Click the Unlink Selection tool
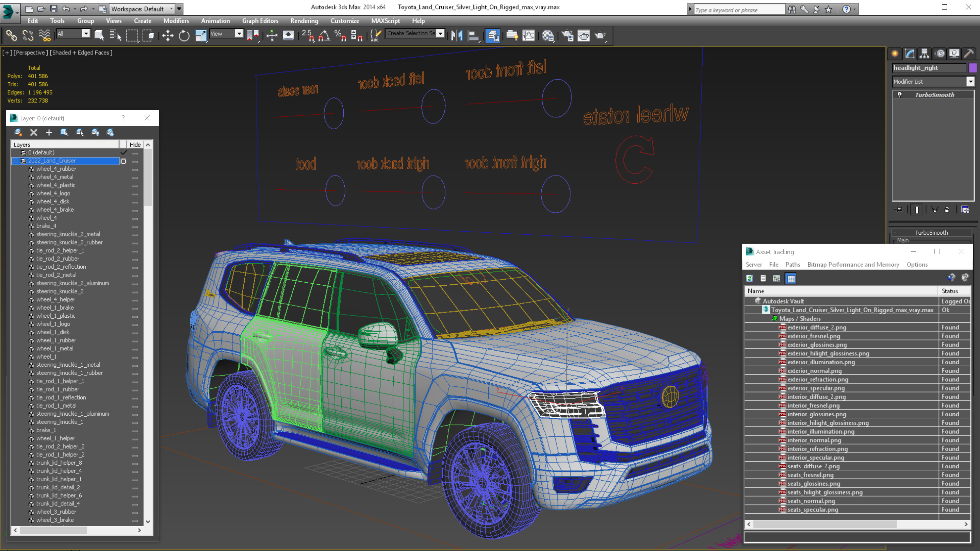 (x=28, y=36)
